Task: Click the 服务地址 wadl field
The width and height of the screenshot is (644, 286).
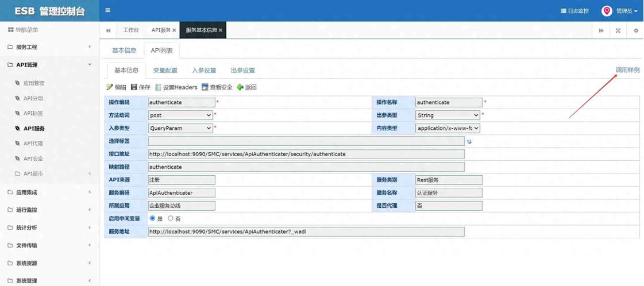Action: click(306, 232)
